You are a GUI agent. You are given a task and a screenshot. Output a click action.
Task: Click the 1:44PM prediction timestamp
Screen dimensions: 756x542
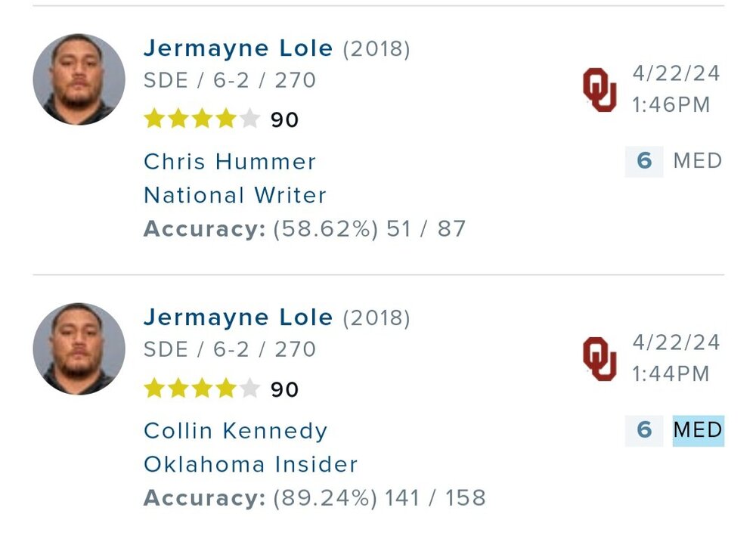[671, 373]
